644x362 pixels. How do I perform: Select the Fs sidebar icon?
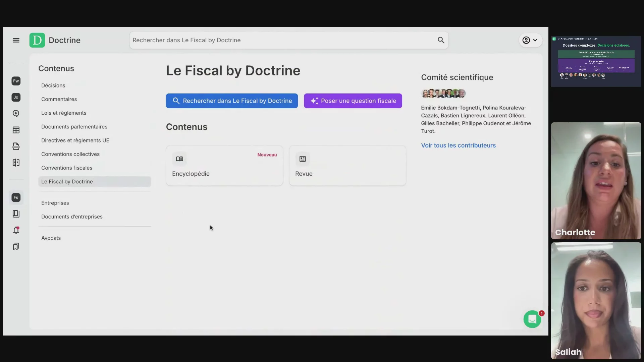(16, 197)
